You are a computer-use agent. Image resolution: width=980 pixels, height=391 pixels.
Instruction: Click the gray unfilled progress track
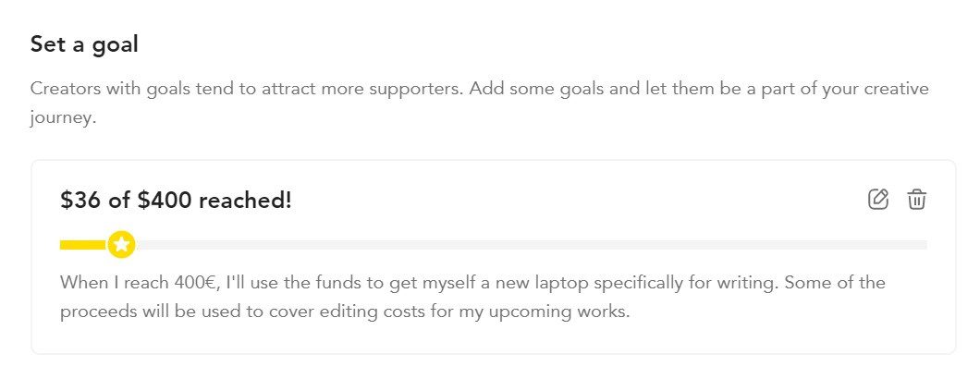[532, 245]
